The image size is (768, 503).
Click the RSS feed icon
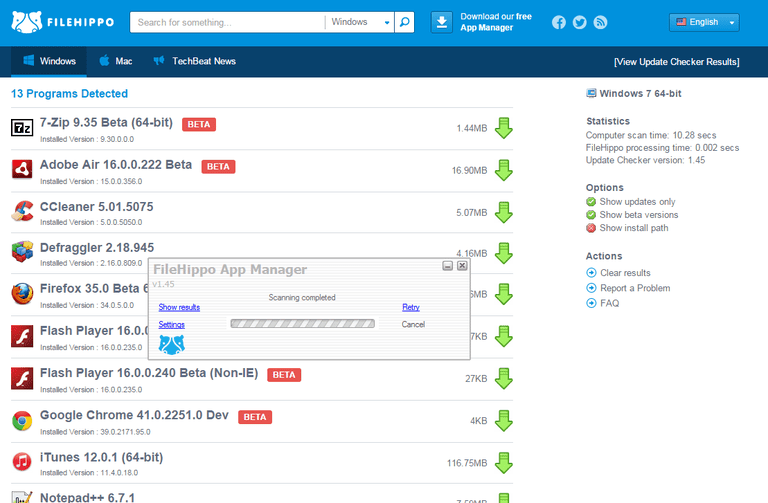[x=600, y=22]
